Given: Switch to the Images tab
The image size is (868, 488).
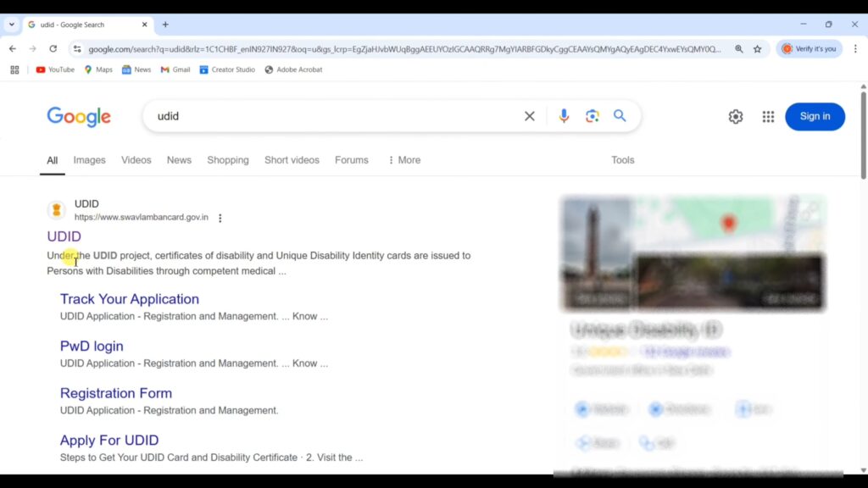Looking at the screenshot, I should coord(90,160).
